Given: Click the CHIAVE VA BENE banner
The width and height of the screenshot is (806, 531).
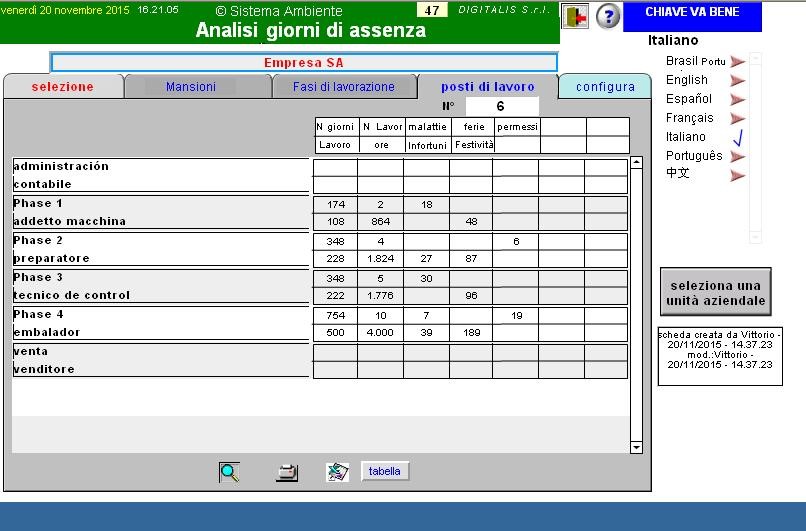Looking at the screenshot, I should pyautogui.click(x=692, y=16).
